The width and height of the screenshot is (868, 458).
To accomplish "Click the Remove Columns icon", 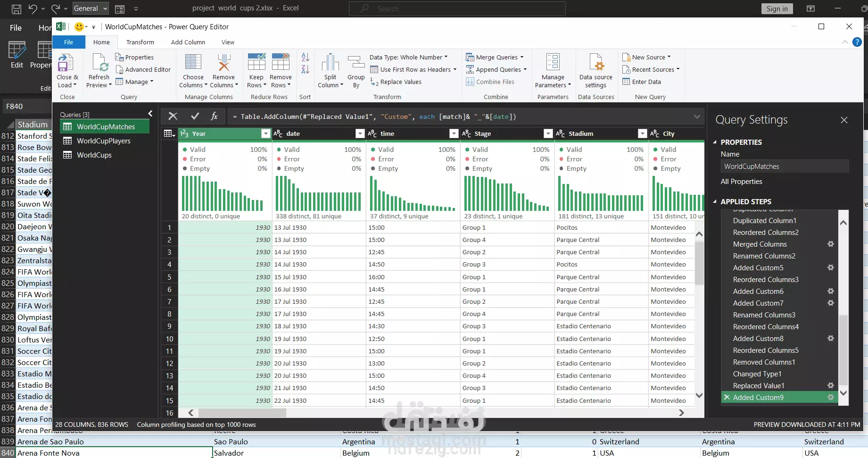I will tap(223, 63).
